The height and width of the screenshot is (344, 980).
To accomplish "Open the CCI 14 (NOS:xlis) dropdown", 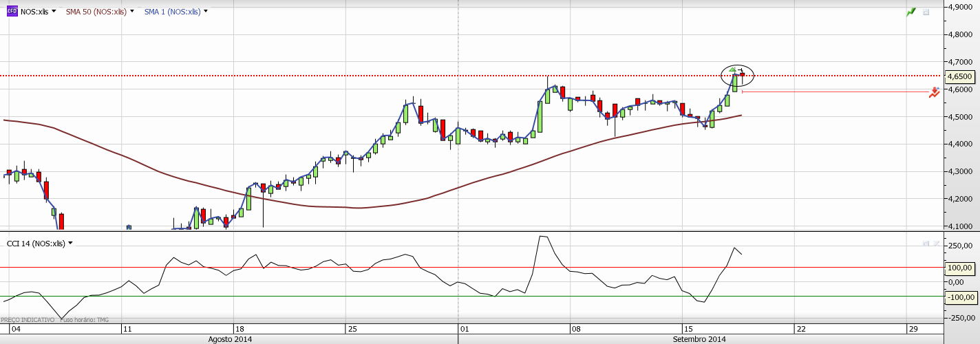I will [x=70, y=244].
